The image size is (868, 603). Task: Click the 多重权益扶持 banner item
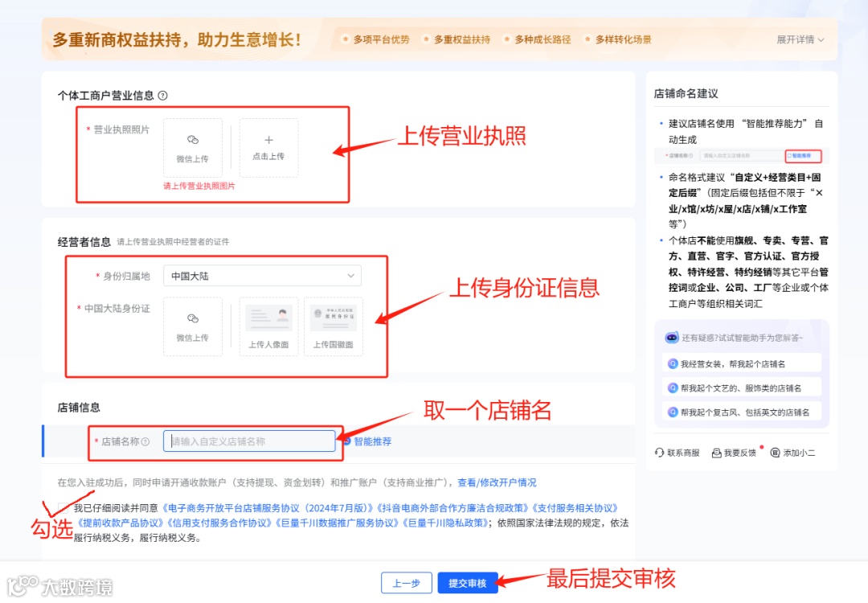coord(457,40)
